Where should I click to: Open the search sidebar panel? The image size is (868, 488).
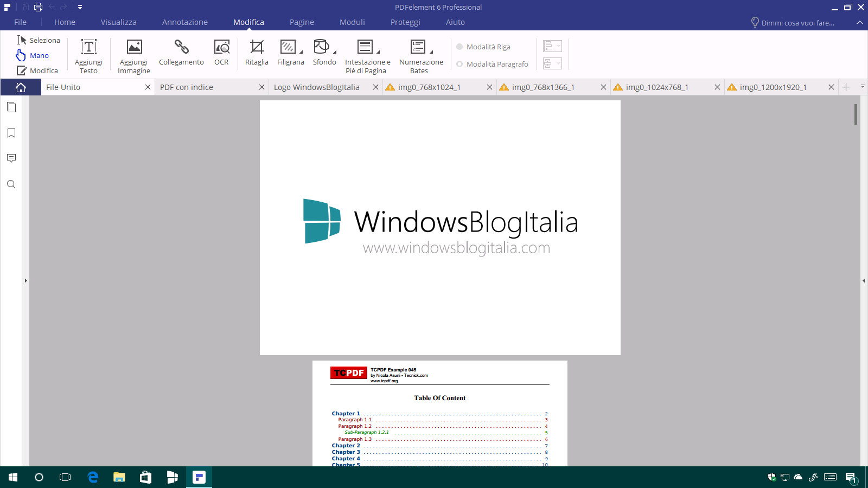click(x=11, y=184)
